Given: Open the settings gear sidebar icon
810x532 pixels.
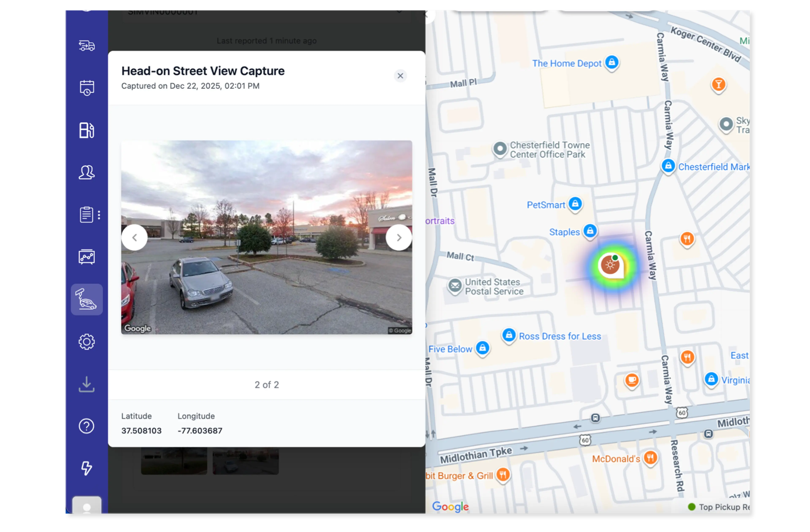Looking at the screenshot, I should [87, 342].
